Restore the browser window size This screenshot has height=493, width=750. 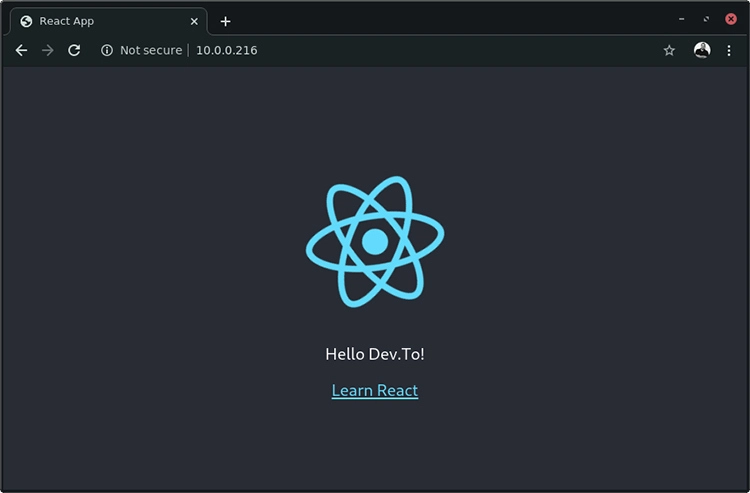(706, 19)
